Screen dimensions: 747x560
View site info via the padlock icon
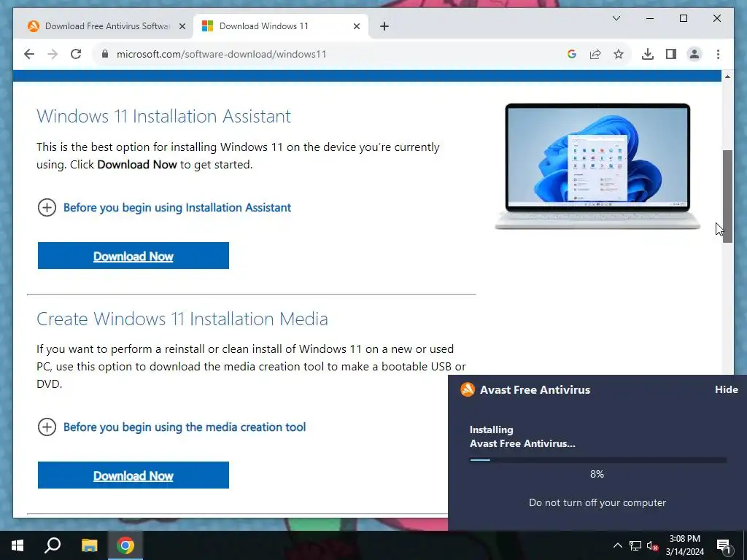point(105,54)
